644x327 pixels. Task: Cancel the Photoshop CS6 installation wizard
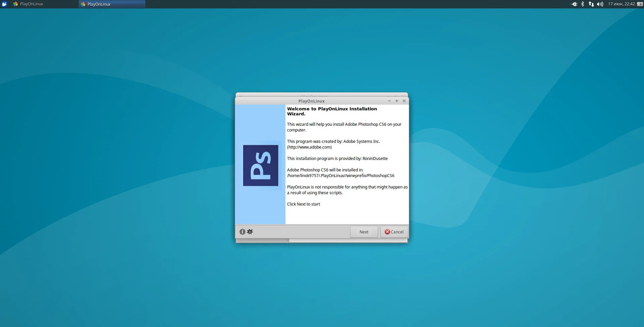coord(394,232)
